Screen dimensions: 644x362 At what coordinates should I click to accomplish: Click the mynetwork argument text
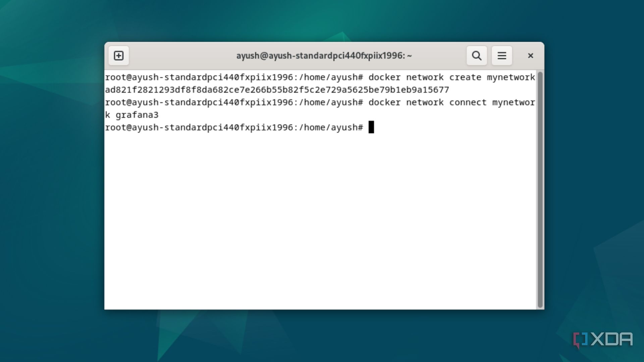tap(511, 77)
